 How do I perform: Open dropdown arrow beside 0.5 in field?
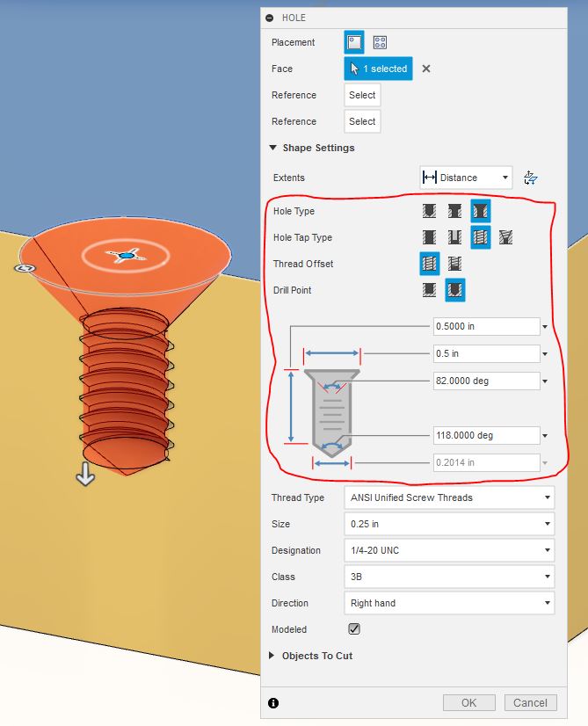(545, 354)
